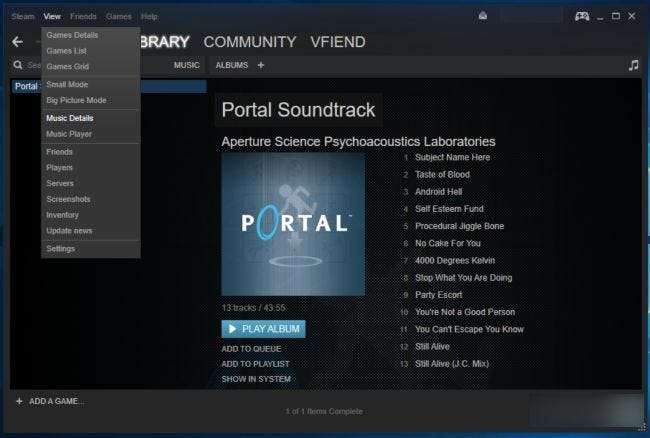The image size is (650, 438).
Task: Play track You're Not a Good Person
Action: 465,312
